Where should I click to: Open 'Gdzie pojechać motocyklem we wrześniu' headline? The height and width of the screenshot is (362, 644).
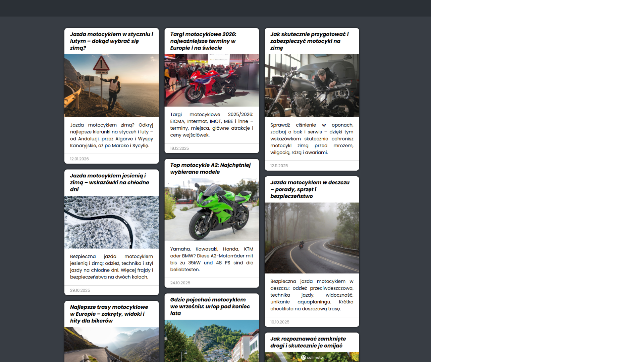210,306
